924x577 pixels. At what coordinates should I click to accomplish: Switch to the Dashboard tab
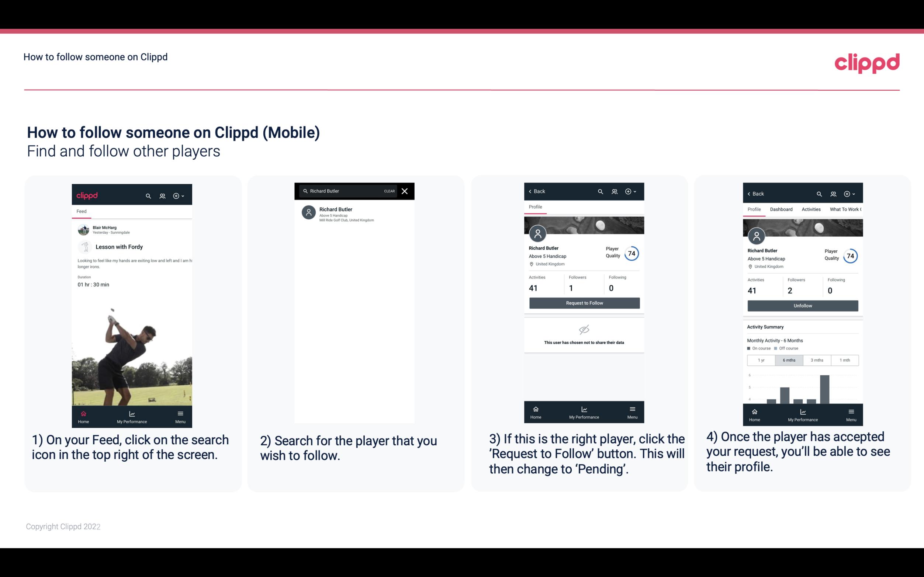click(x=781, y=209)
